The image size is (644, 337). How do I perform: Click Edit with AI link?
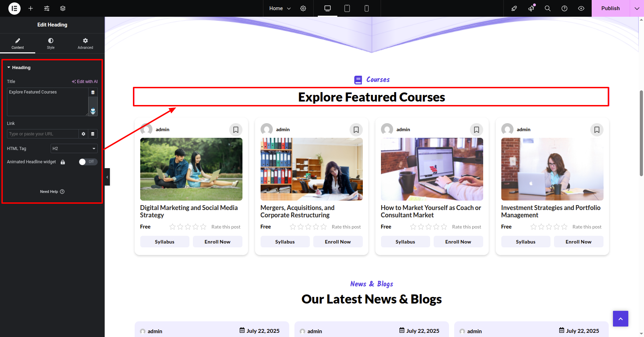click(x=85, y=82)
